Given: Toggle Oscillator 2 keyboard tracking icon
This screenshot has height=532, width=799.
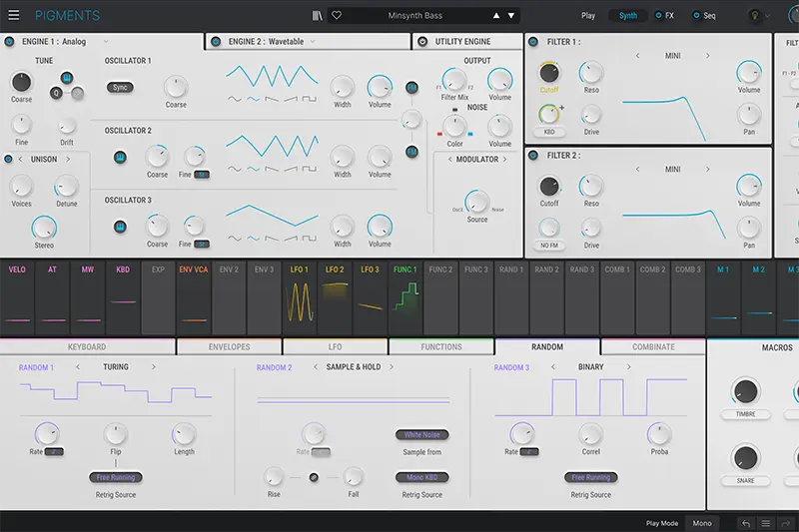Looking at the screenshot, I should tap(120, 157).
